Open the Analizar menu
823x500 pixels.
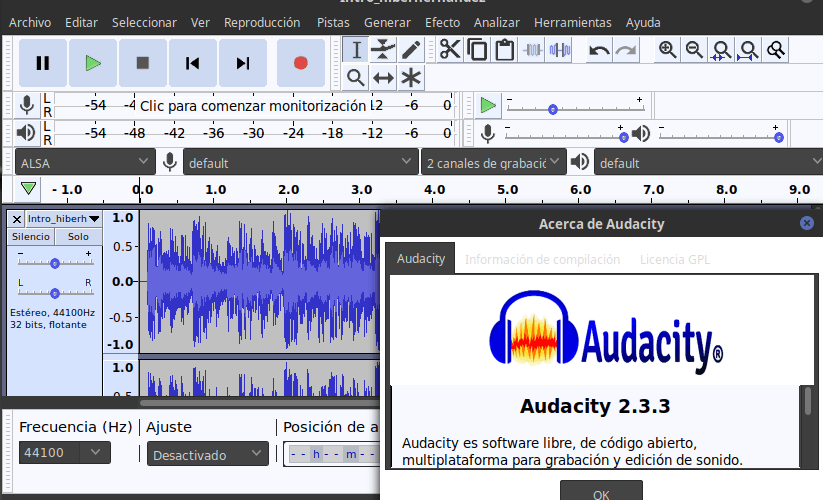click(x=497, y=23)
